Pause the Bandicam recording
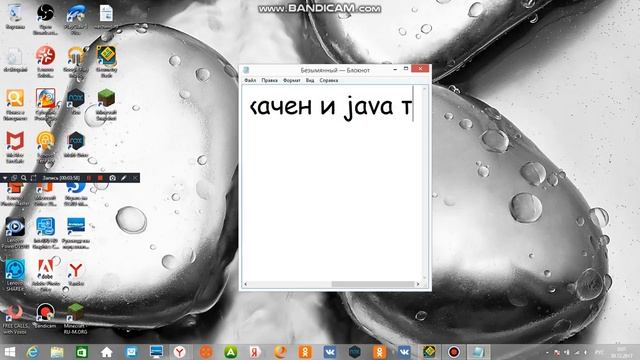Screen dimensions: 640x360 pos(89,178)
